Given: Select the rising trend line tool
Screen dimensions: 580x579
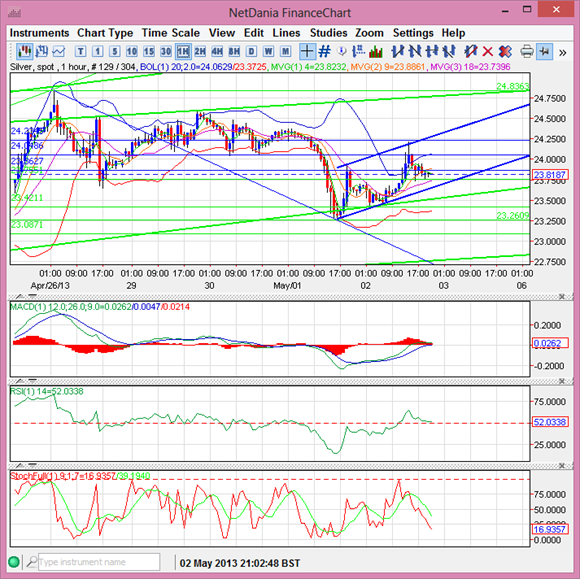Looking at the screenshot, I should point(397,51).
